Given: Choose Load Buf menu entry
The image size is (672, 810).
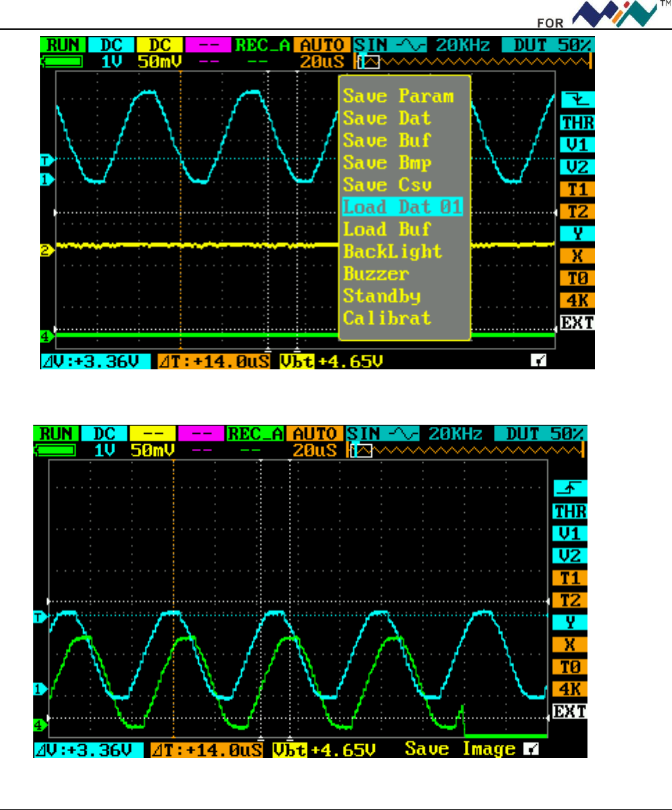Looking at the screenshot, I should (x=387, y=229).
